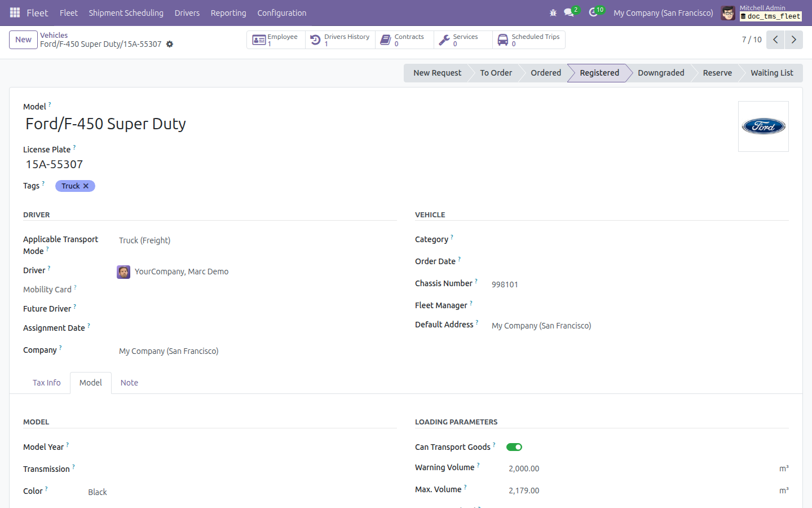Toggle Can Transport Goods switch
This screenshot has height=508, width=812.
point(514,447)
